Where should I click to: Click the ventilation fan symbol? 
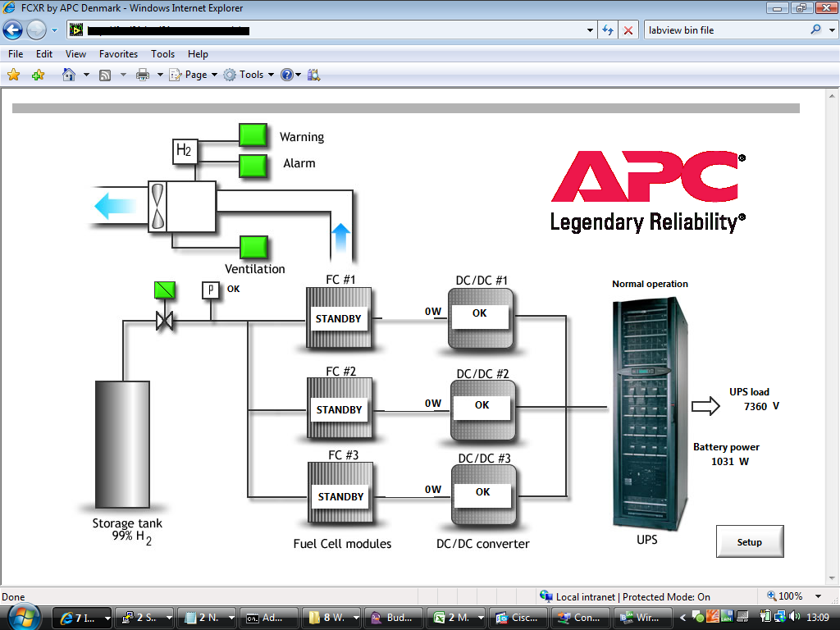(x=157, y=207)
